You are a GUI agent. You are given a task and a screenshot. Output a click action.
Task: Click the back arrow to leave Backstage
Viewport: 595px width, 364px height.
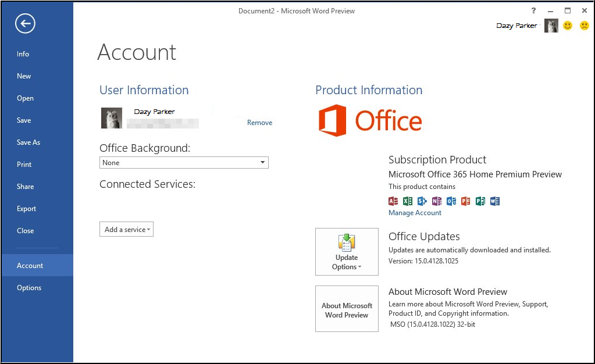[x=25, y=23]
